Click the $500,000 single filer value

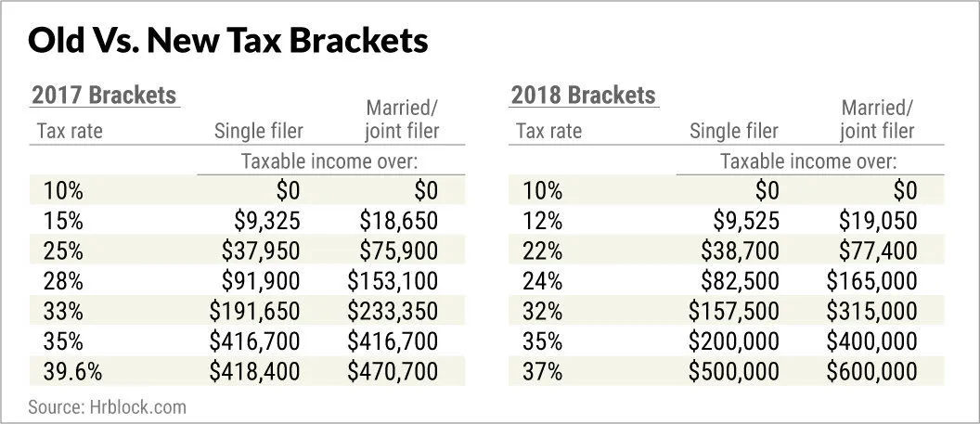click(734, 372)
